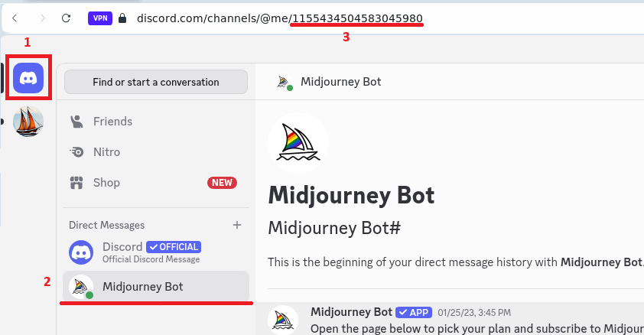Click the plus icon to create DM
The width and height of the screenshot is (644, 335).
pos(237,225)
